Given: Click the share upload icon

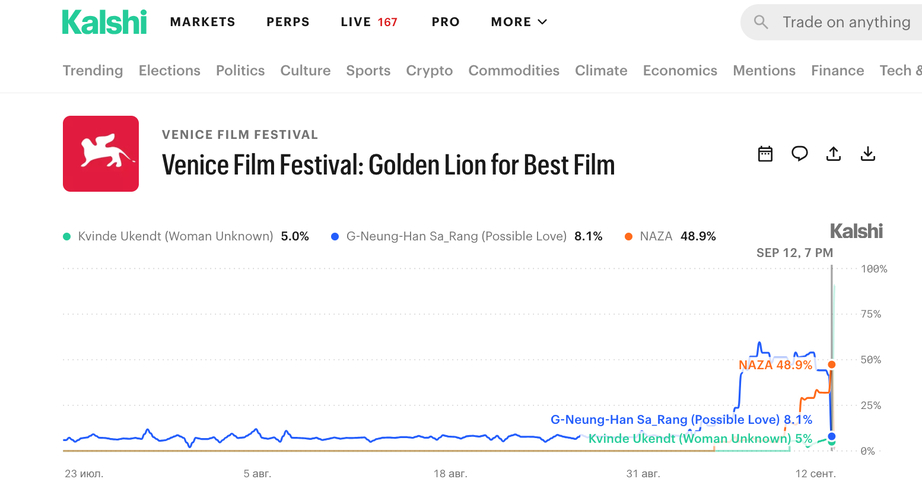Looking at the screenshot, I should pyautogui.click(x=833, y=154).
